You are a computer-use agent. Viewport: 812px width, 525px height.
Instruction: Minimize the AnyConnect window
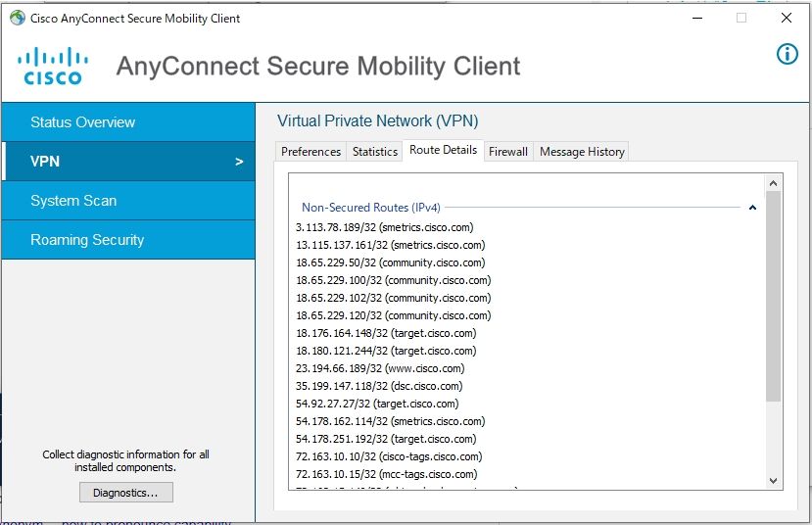697,19
